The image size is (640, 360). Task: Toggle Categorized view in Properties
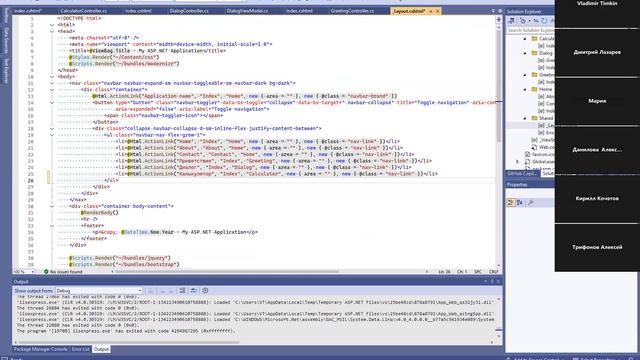511,202
